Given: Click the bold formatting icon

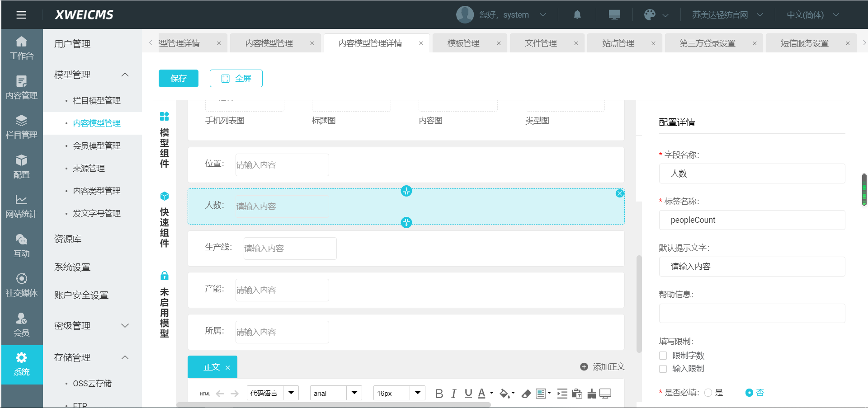Looking at the screenshot, I should tap(439, 394).
